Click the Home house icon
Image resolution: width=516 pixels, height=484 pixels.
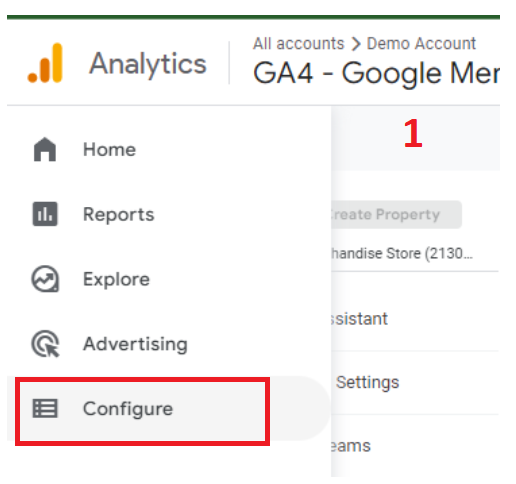click(45, 149)
